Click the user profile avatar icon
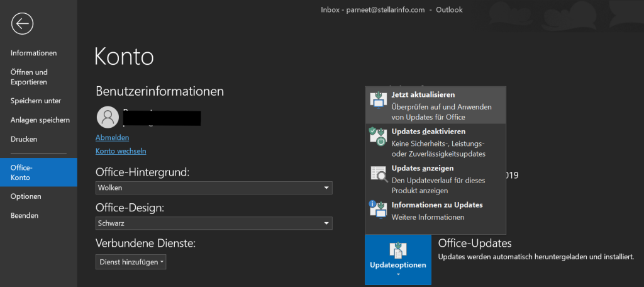The height and width of the screenshot is (287, 644). (x=108, y=117)
